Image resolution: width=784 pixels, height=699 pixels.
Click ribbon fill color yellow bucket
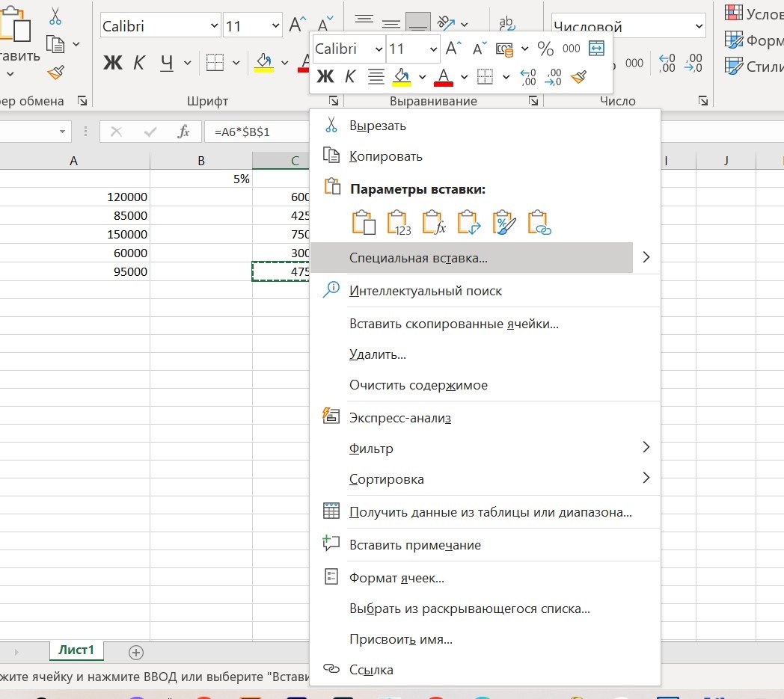264,63
